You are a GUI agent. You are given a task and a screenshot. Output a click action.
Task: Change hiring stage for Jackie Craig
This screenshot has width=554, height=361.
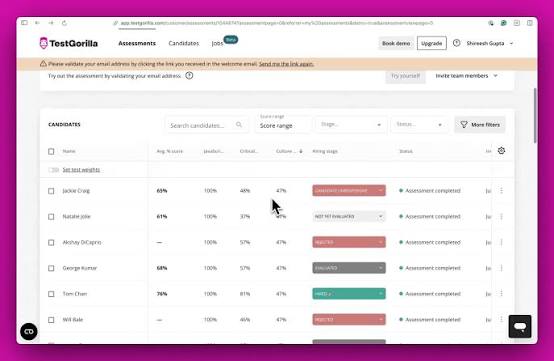pyautogui.click(x=349, y=191)
